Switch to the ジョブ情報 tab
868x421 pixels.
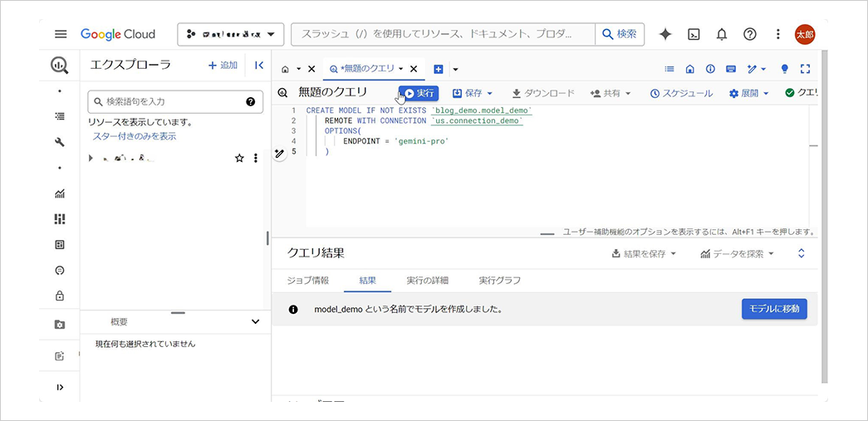308,281
